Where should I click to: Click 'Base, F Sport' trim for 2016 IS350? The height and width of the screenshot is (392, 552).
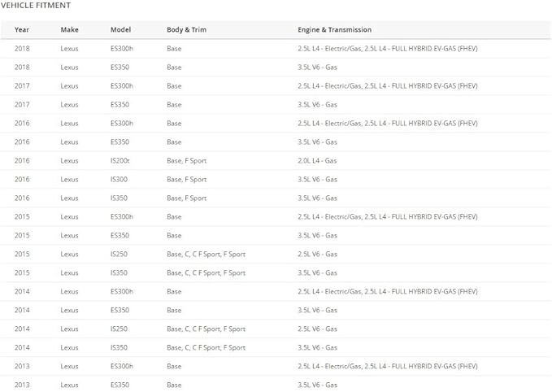(x=187, y=198)
